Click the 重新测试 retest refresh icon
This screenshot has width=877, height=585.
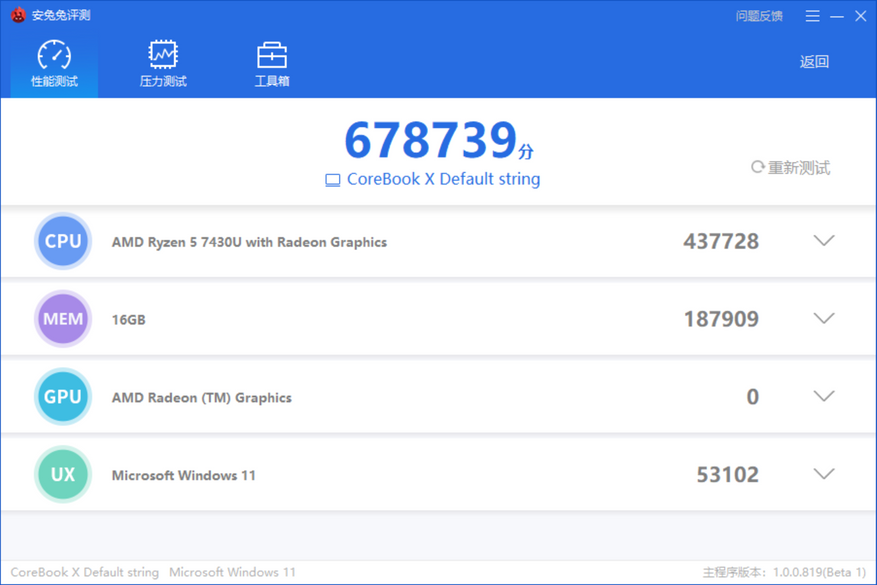[757, 167]
